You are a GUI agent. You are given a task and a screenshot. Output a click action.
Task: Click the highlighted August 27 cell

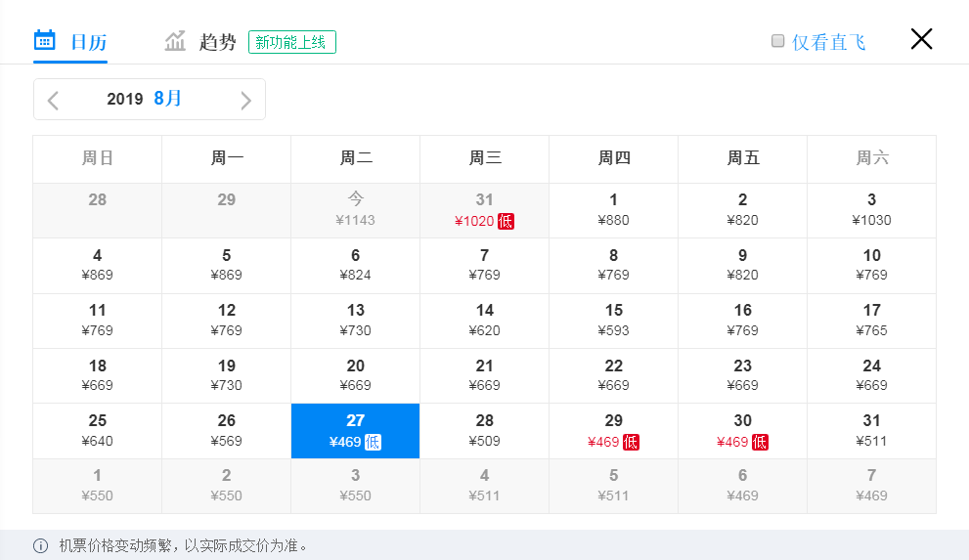tap(355, 431)
